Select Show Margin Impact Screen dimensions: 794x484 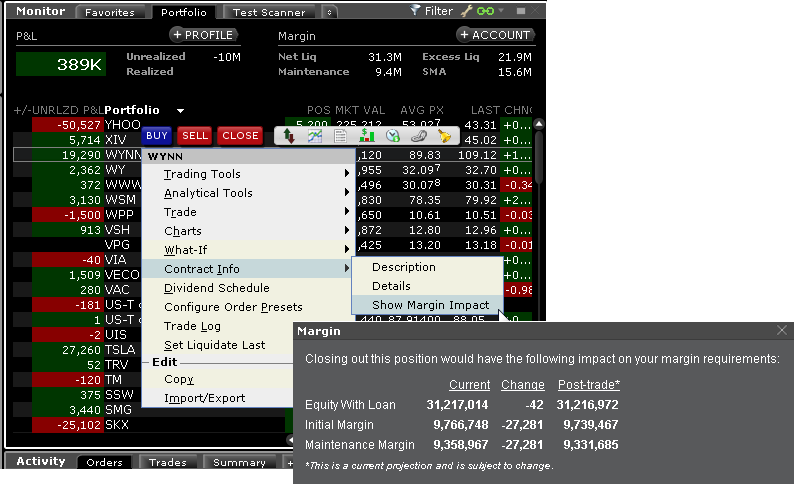(x=427, y=305)
